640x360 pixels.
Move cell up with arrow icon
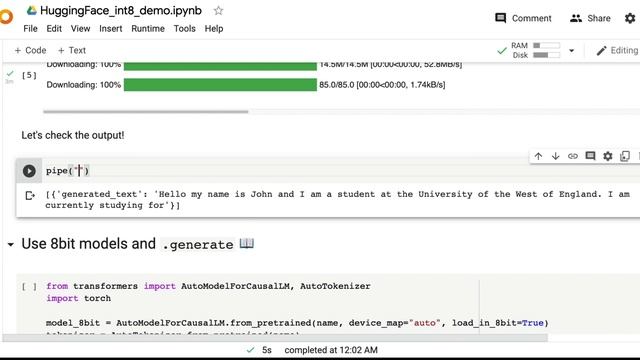point(538,156)
